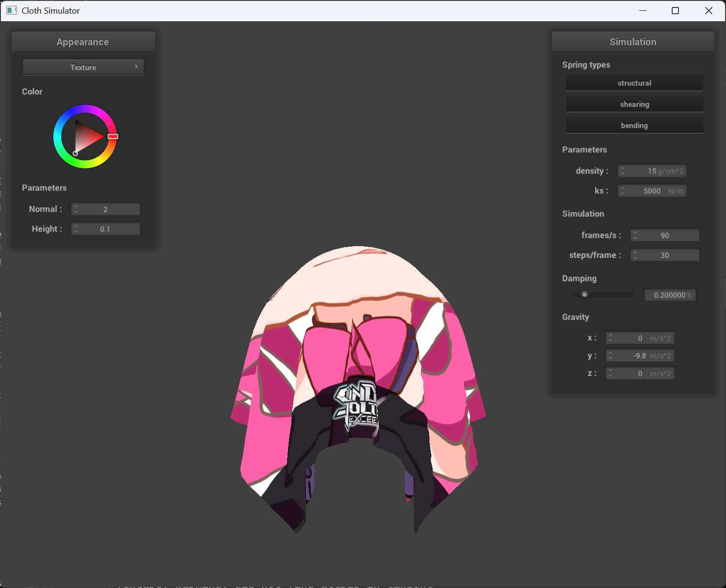Click the Gravity x value field
726x588 pixels.
[640, 338]
